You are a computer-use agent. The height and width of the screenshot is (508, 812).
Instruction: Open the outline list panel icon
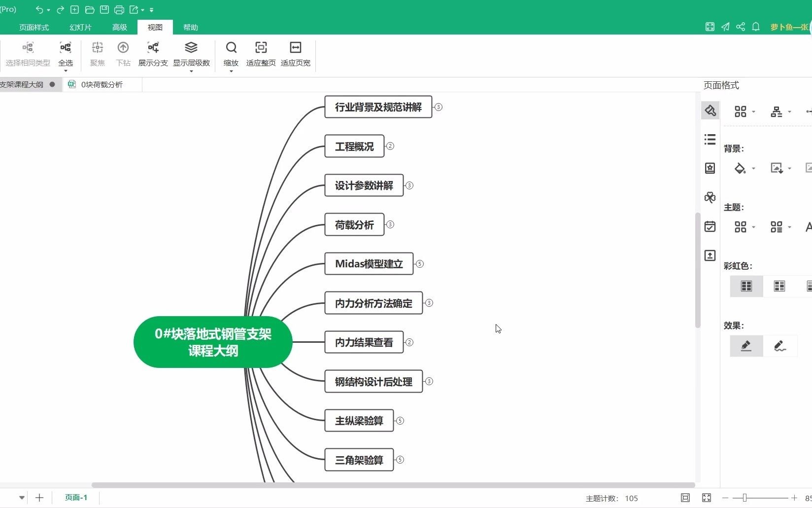[x=710, y=140]
